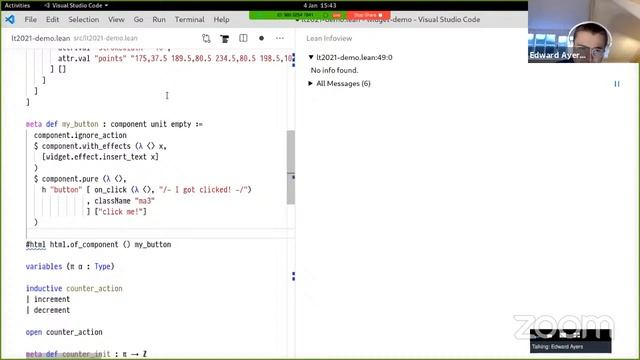Click the "/- I got clicked! -/" string
The height and width of the screenshot is (360, 640).
coord(203,190)
